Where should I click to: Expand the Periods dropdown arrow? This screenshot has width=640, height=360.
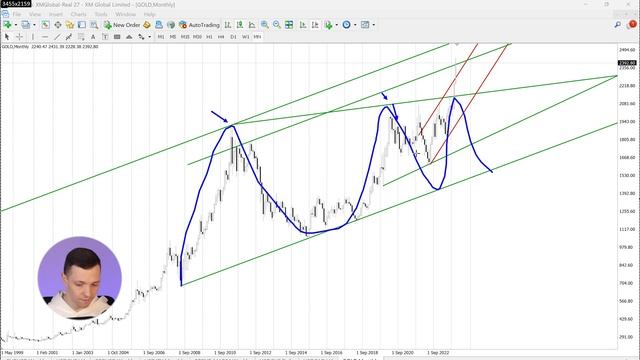[355, 25]
